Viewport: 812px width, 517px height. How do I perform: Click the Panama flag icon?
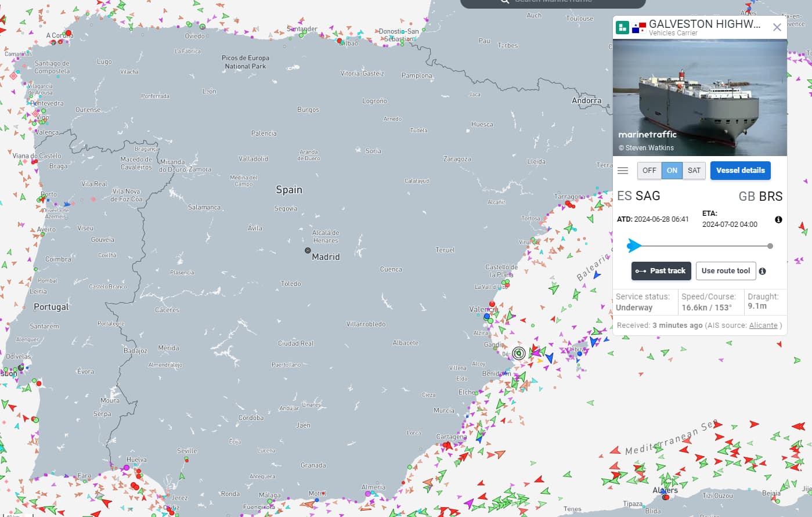coord(638,28)
